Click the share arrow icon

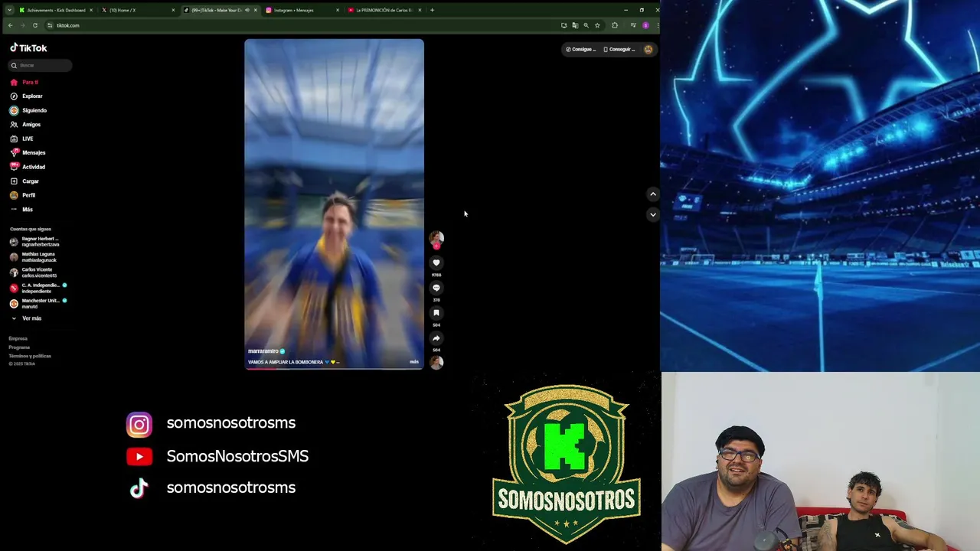(436, 338)
